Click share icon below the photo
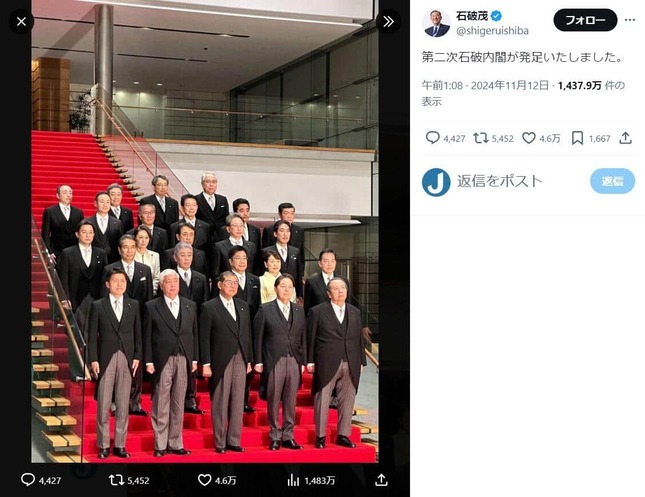This screenshot has width=645, height=497. coord(381,480)
